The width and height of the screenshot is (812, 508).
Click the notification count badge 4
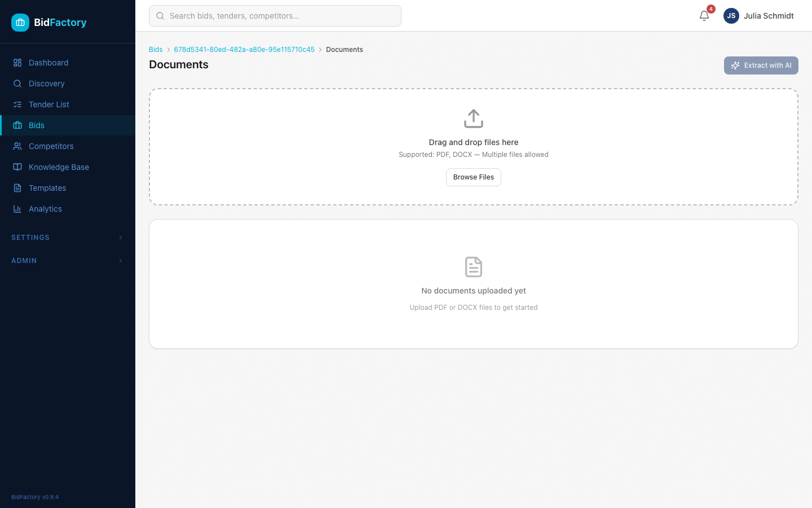(711, 9)
